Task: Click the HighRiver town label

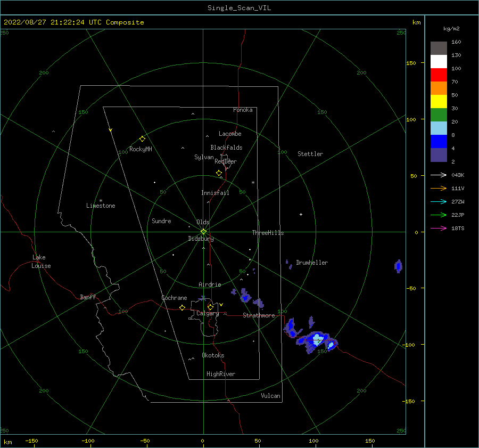Action: [221, 374]
